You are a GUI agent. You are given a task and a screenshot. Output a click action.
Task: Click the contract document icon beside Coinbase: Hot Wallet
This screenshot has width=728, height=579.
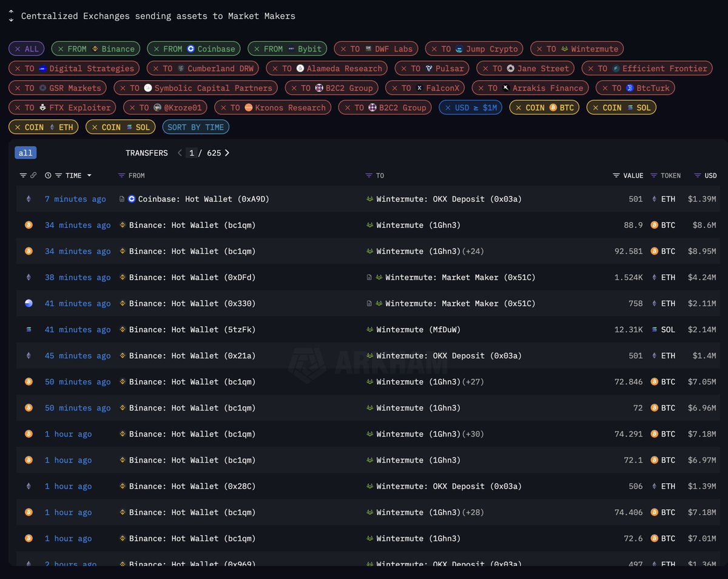(122, 199)
